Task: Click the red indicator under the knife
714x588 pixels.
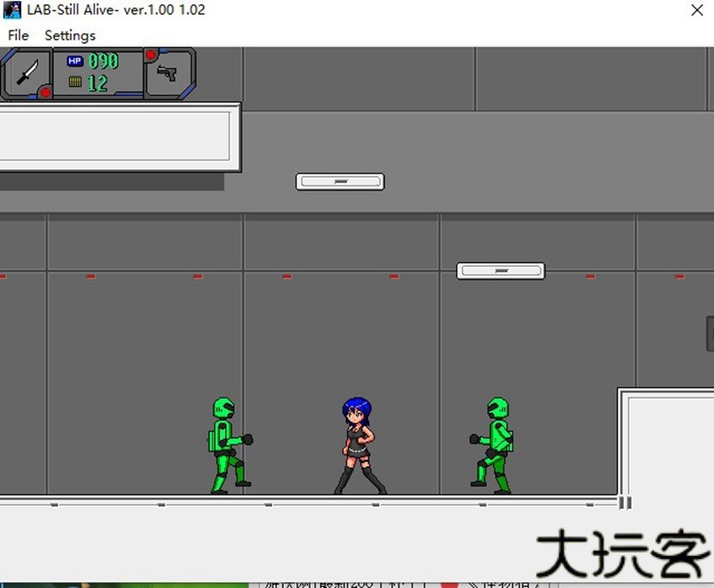Action: click(45, 92)
